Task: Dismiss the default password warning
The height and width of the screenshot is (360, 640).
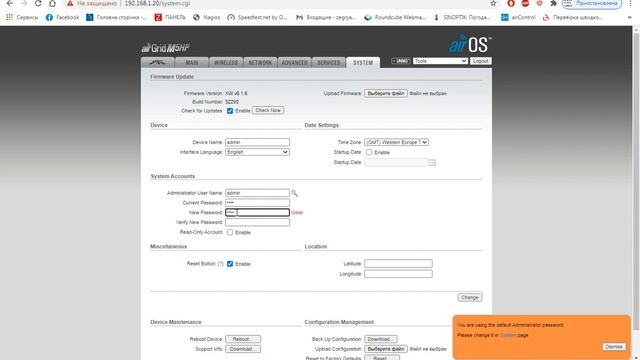Action: click(x=614, y=347)
